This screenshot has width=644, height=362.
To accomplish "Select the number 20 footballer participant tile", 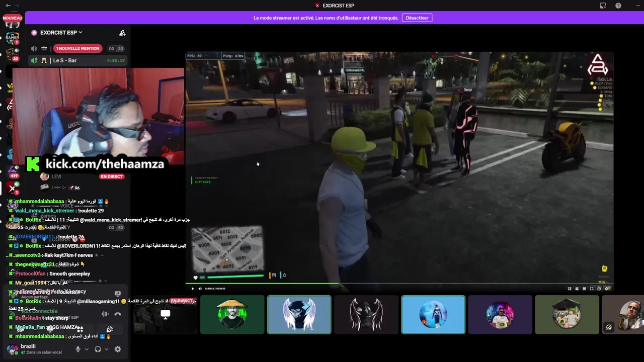I will coord(433,315).
